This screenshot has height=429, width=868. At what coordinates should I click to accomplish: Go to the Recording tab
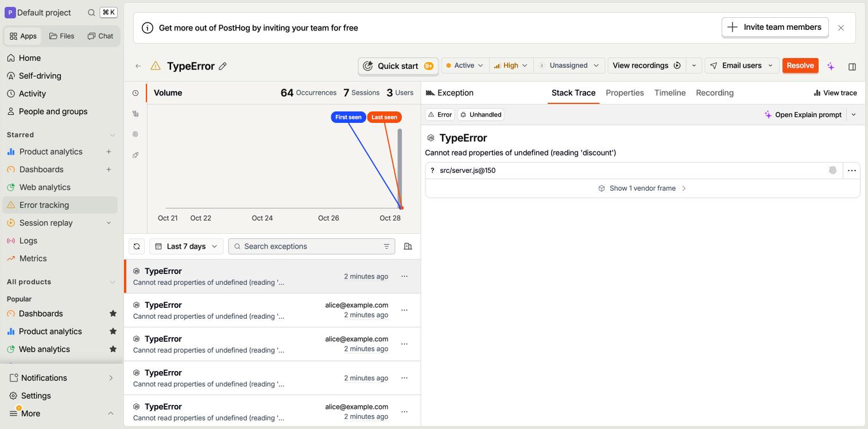715,93
